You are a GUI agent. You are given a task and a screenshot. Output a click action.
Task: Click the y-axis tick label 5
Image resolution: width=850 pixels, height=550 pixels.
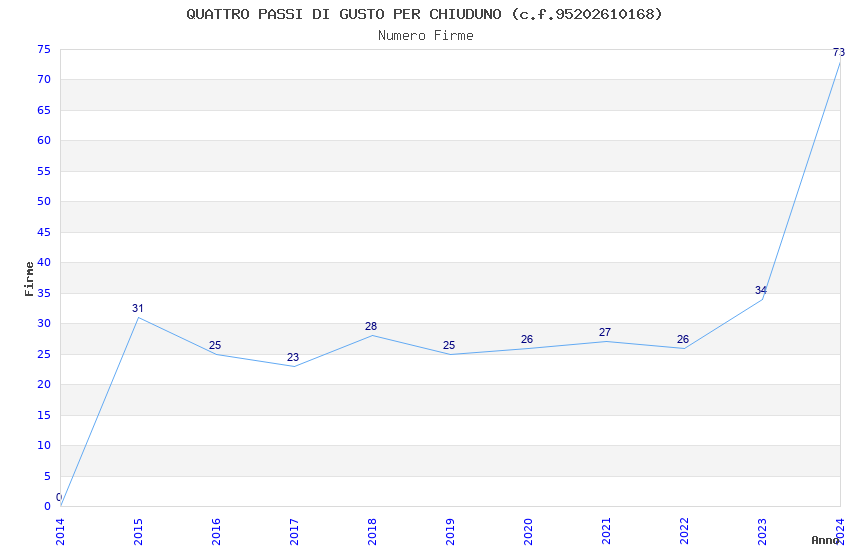(x=48, y=476)
